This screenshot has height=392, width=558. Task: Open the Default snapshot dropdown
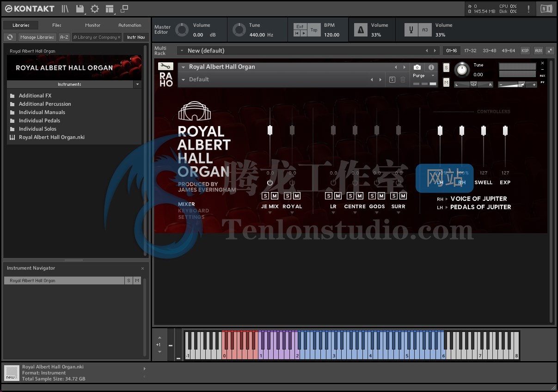183,80
